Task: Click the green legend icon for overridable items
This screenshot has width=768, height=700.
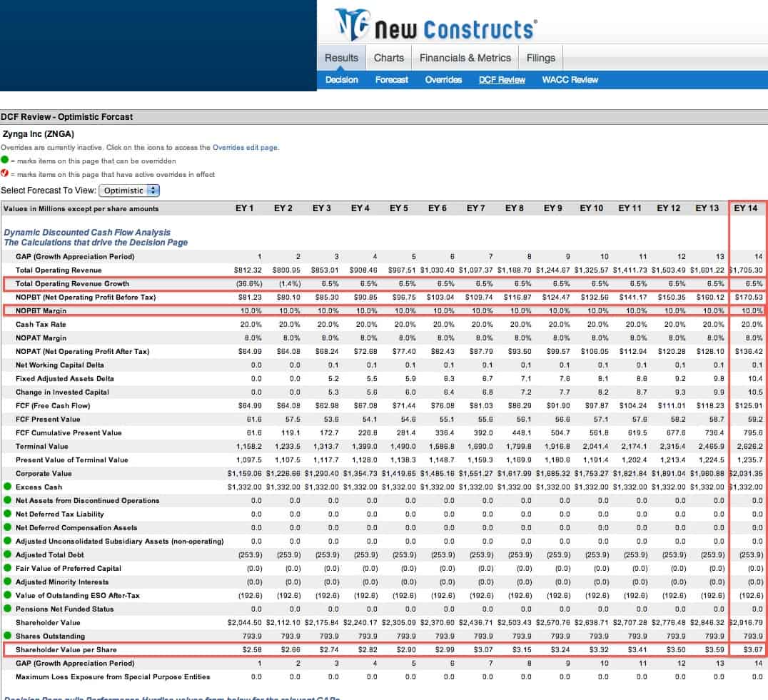Action: [x=5, y=160]
